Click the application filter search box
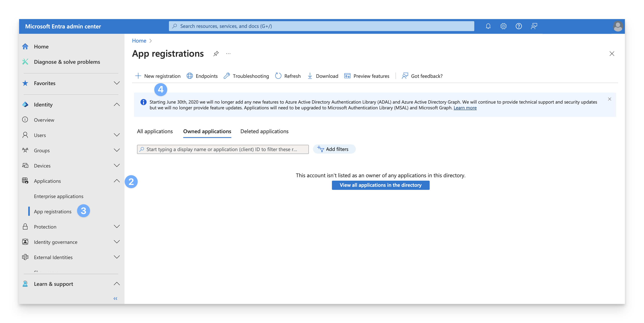This screenshot has height=323, width=644. click(223, 149)
